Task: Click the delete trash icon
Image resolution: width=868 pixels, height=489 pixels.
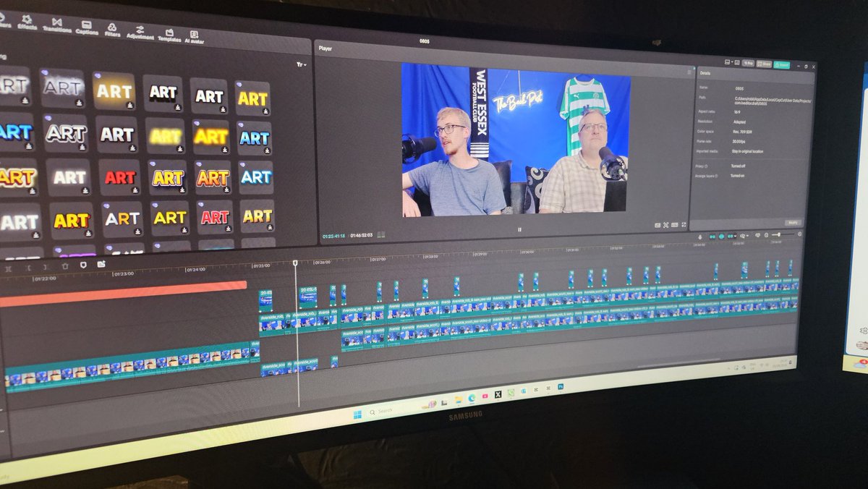Action: pos(65,265)
